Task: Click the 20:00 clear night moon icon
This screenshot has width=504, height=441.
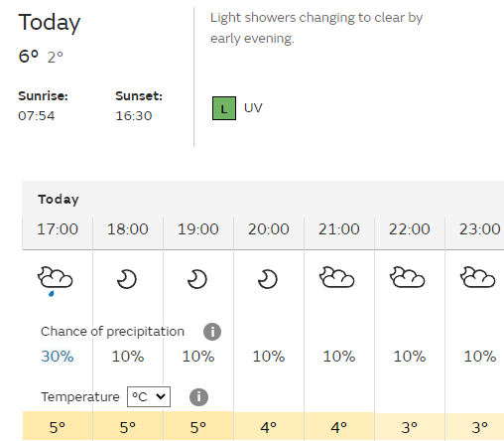Action: pyautogui.click(x=268, y=279)
